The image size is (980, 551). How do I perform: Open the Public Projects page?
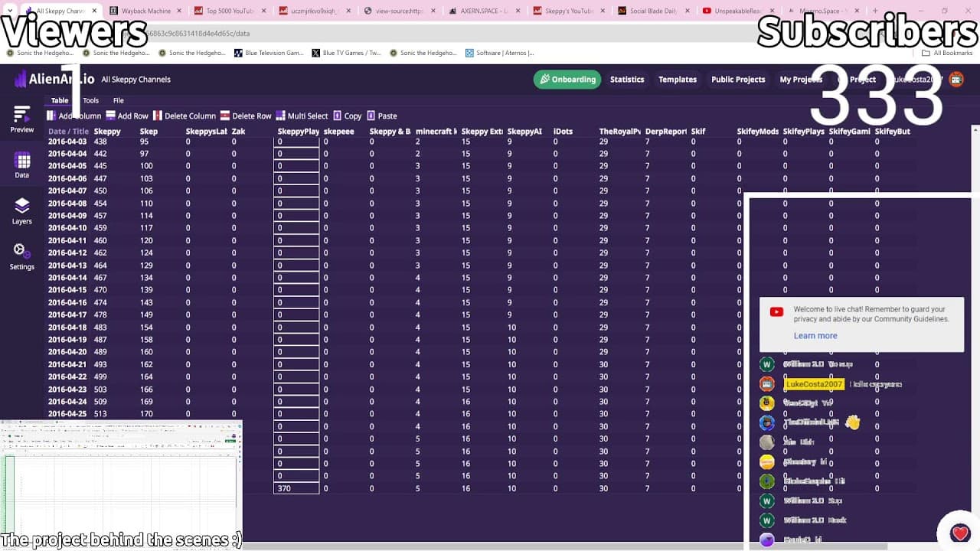[738, 79]
